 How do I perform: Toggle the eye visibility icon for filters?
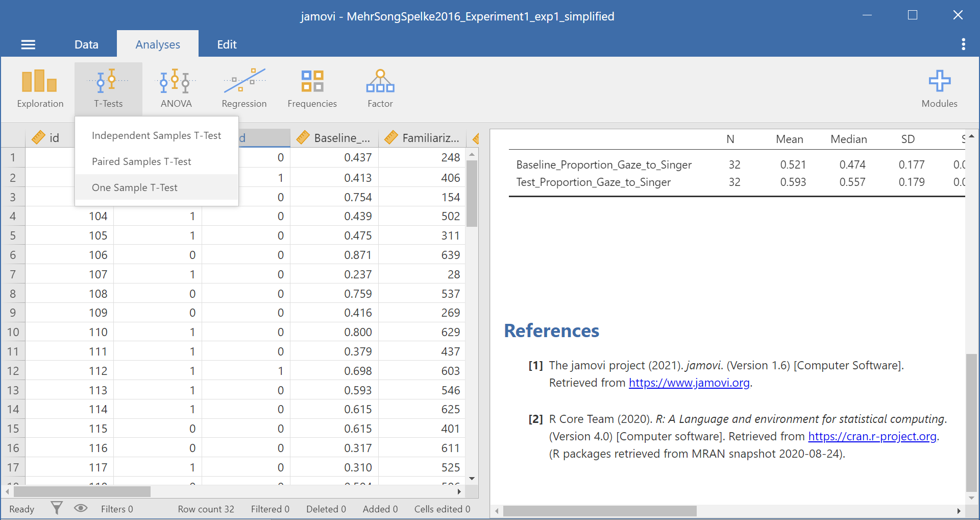pos(81,508)
